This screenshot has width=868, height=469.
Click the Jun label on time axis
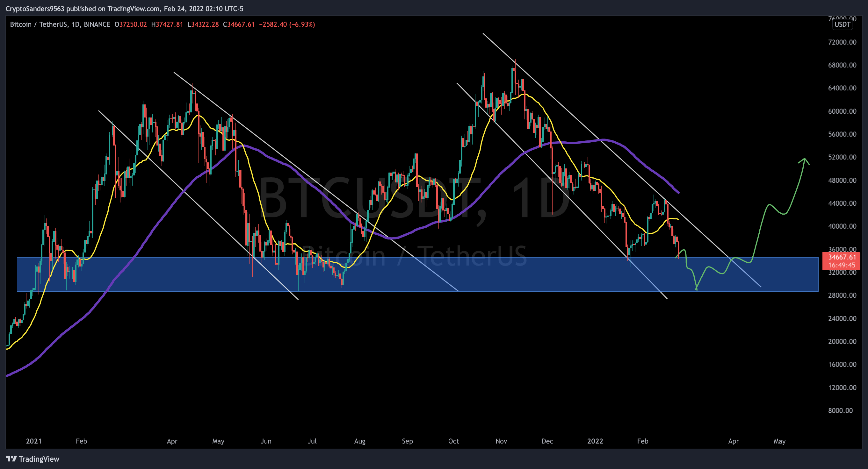(x=266, y=441)
